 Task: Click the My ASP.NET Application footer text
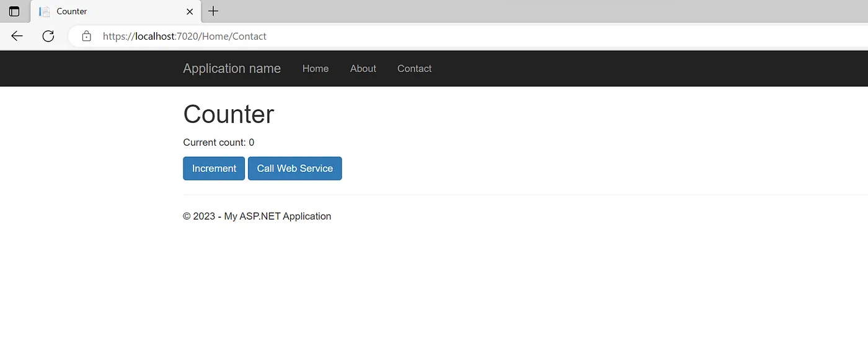point(277,216)
